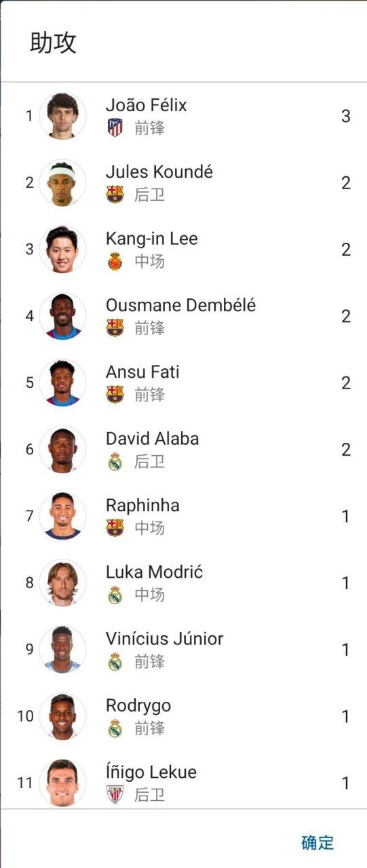Screen dimensions: 367x868
Task: Tap Kang-in Lee's avatar
Action: (62, 250)
